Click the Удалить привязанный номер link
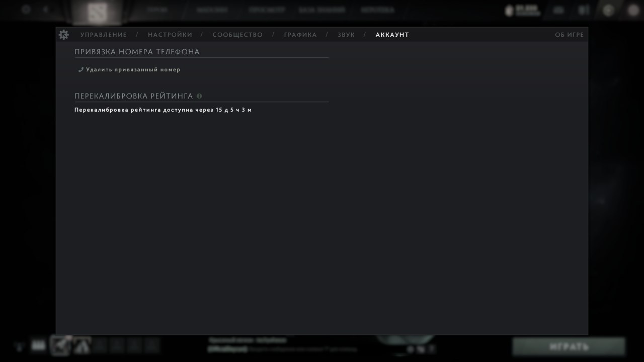 [x=133, y=69]
